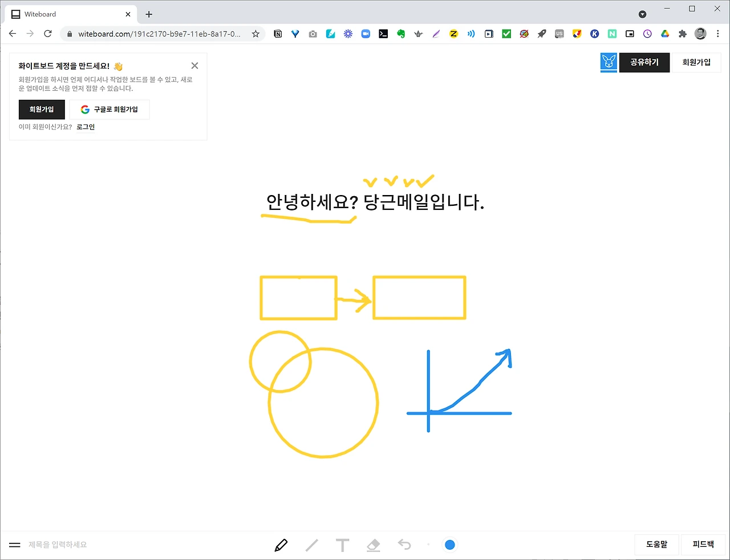Undo the last stroke
The image size is (730, 560).
(x=404, y=545)
